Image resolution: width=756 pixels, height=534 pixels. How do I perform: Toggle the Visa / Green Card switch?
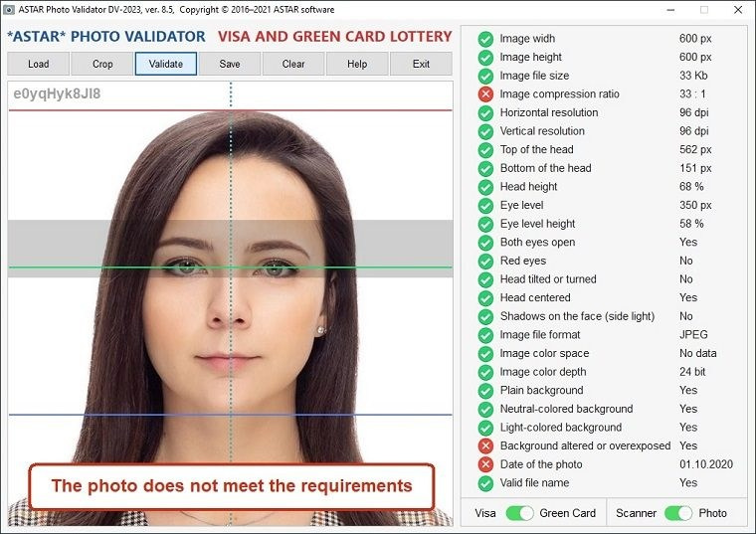519,513
